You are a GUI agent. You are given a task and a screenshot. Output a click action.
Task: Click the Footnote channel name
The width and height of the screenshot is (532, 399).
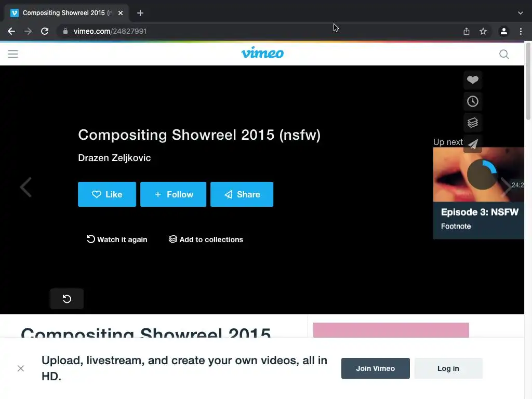tap(456, 227)
